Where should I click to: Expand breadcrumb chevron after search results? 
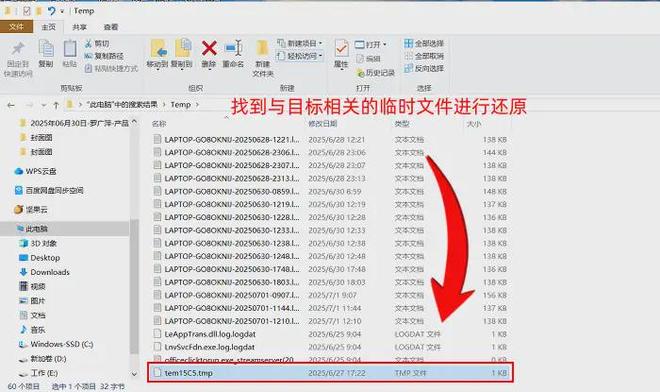click(164, 104)
